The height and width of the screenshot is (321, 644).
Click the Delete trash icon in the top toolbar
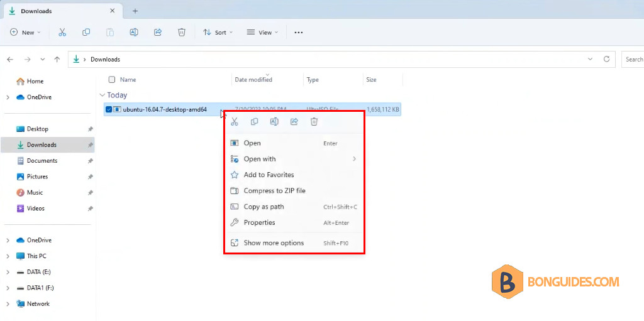[x=182, y=33]
